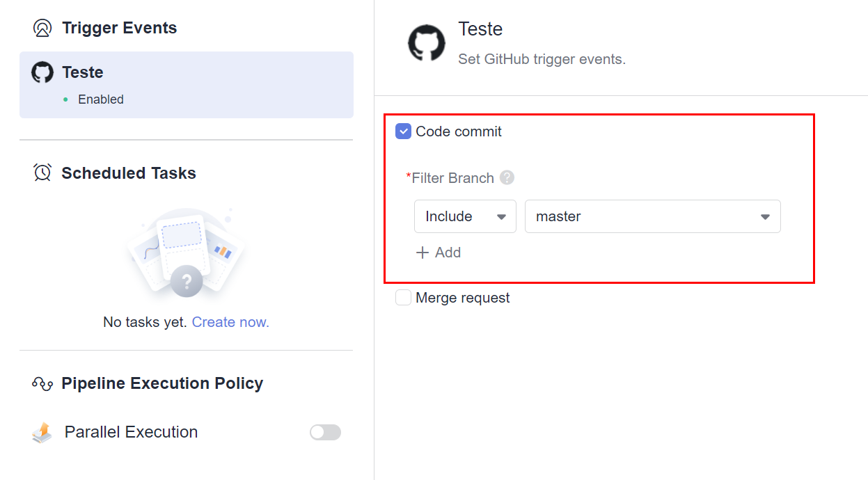Click the Enabled status under Teste
Screen dimensions: 868x480
click(100, 99)
